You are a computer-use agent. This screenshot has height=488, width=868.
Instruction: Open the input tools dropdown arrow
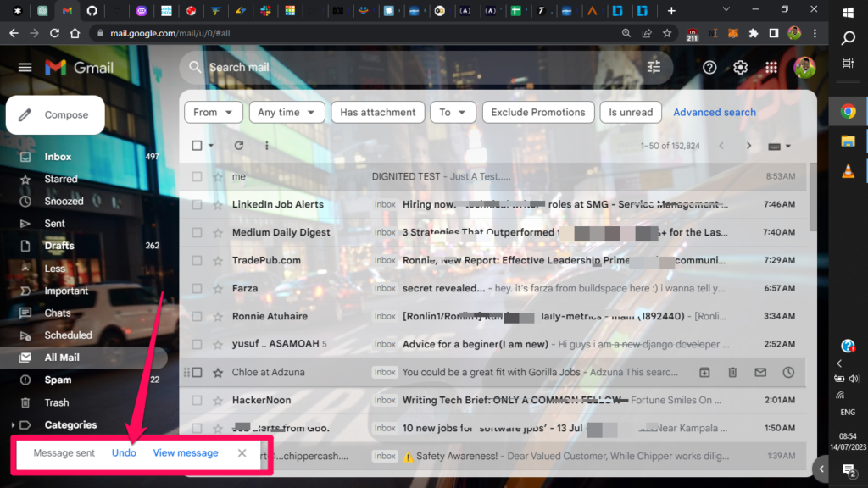tap(787, 146)
